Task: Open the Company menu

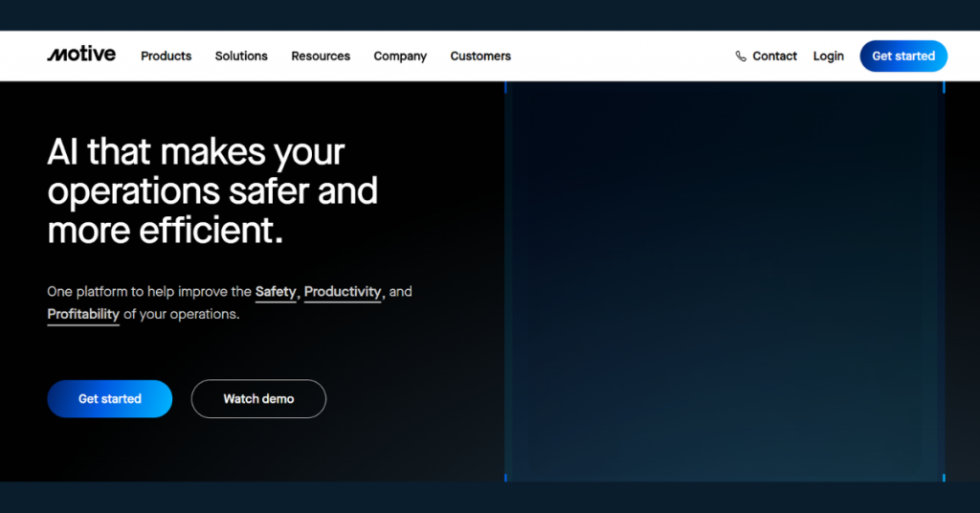Action: [x=400, y=56]
